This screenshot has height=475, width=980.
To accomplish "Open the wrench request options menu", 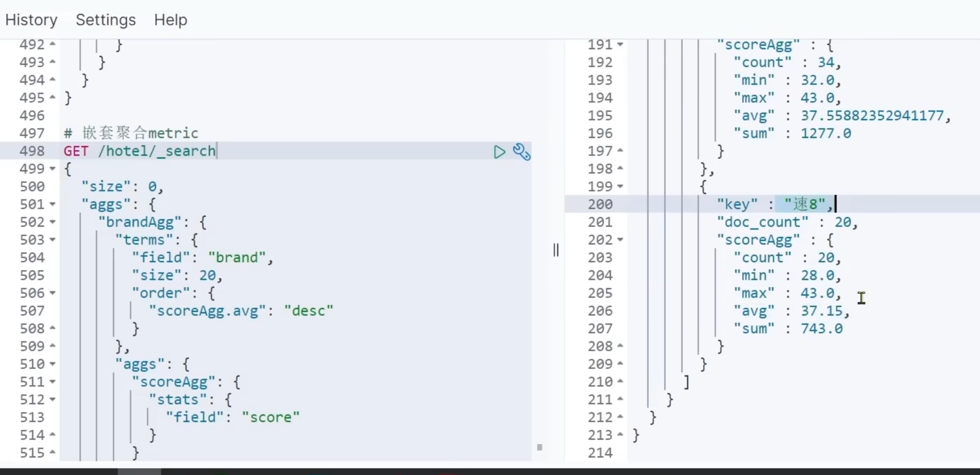I will (521, 152).
